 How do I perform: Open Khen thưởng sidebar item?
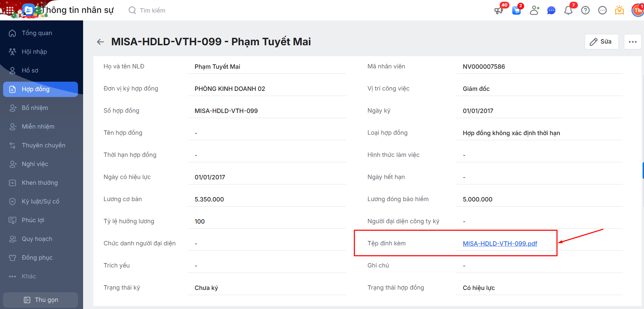pos(40,183)
